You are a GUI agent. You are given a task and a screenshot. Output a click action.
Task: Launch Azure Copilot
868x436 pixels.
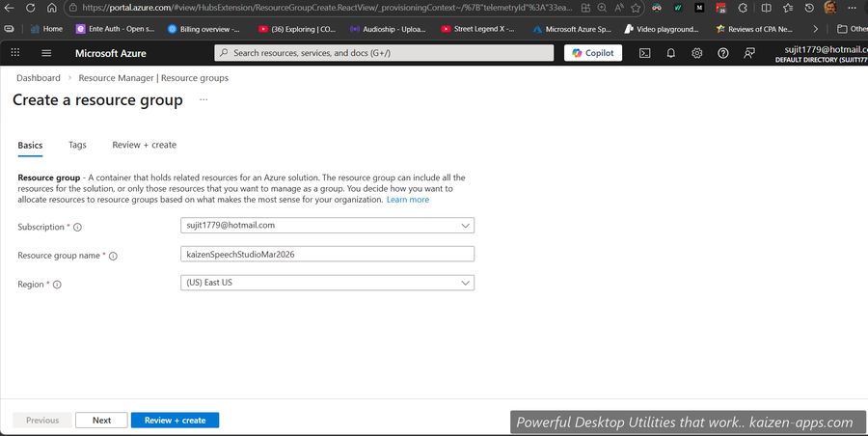593,53
